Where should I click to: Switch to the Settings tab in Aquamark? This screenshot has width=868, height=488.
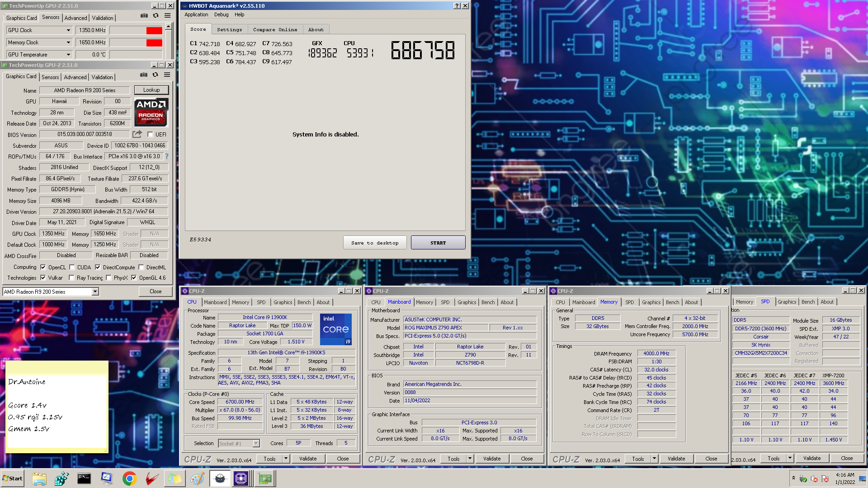point(230,30)
